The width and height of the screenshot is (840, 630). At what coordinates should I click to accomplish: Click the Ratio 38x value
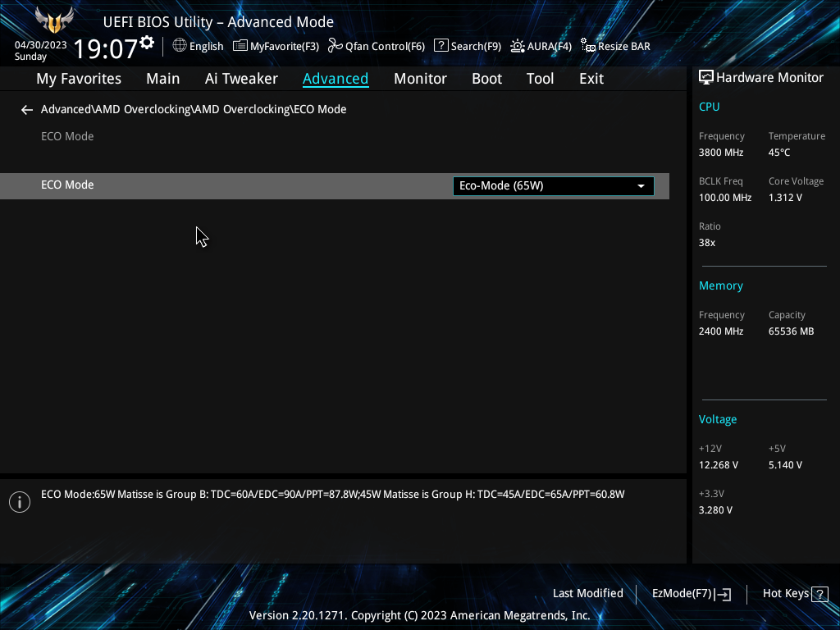pyautogui.click(x=706, y=243)
